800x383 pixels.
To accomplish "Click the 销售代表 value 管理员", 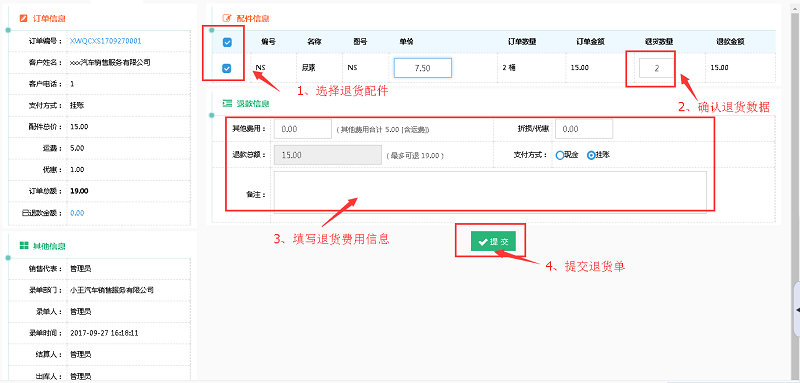I will tap(81, 268).
